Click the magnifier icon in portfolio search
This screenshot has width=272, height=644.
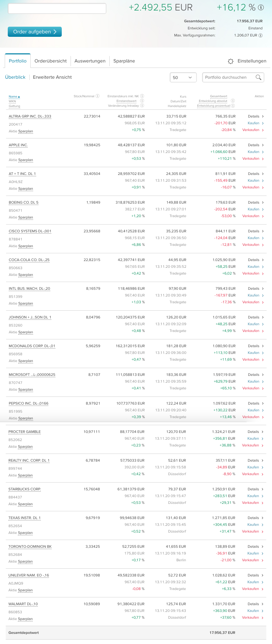(259, 77)
